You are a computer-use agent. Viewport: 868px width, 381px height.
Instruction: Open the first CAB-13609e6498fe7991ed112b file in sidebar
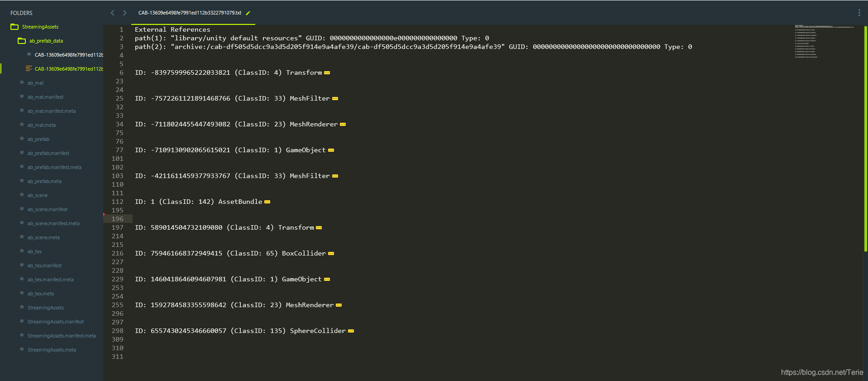(69, 55)
